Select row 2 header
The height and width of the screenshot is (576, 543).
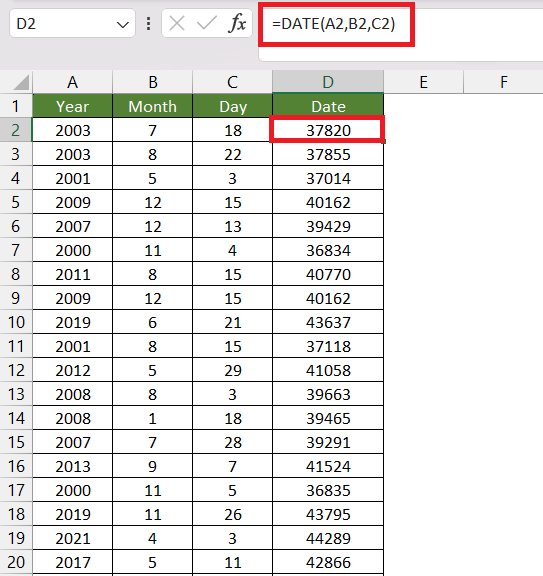tap(16, 130)
